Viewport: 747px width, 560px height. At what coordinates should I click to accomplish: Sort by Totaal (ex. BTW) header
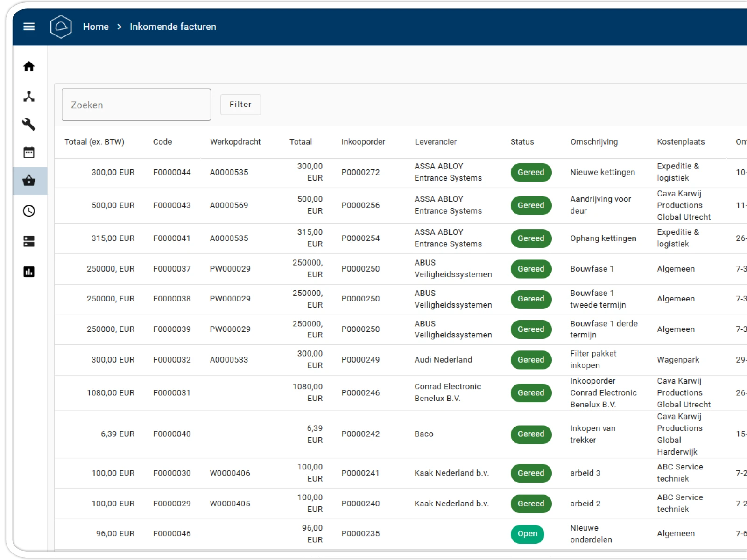(94, 142)
